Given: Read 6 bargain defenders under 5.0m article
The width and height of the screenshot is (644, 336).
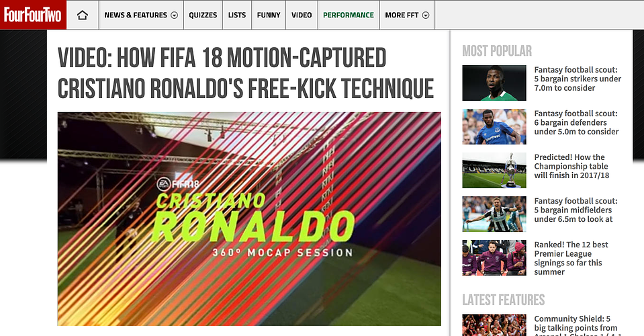Looking at the screenshot, I should 576,122.
